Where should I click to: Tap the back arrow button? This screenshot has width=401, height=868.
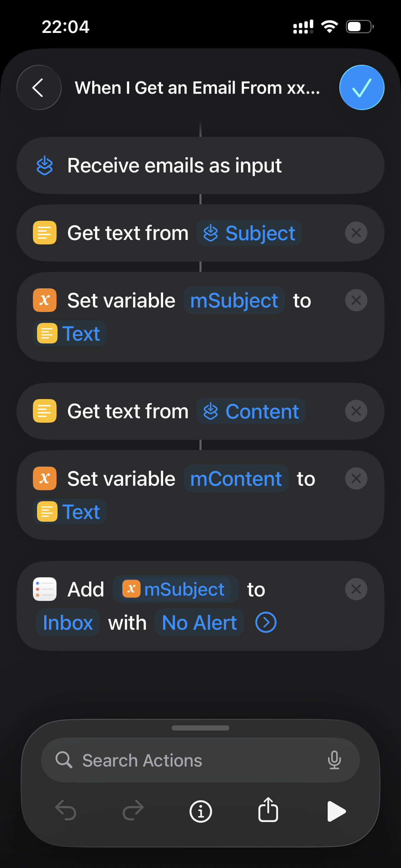click(x=39, y=87)
